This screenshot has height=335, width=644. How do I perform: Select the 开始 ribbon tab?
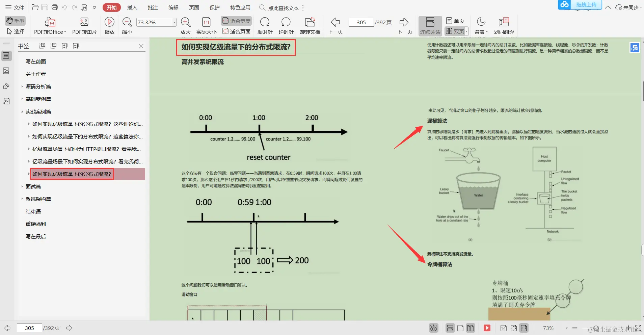112,7
